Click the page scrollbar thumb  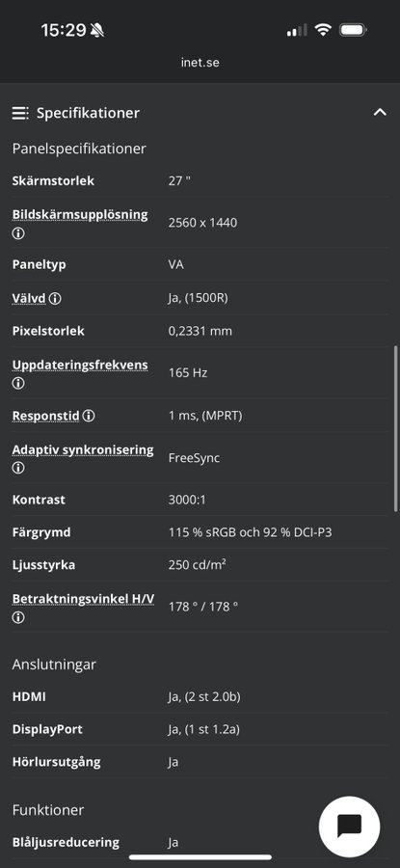[395, 428]
